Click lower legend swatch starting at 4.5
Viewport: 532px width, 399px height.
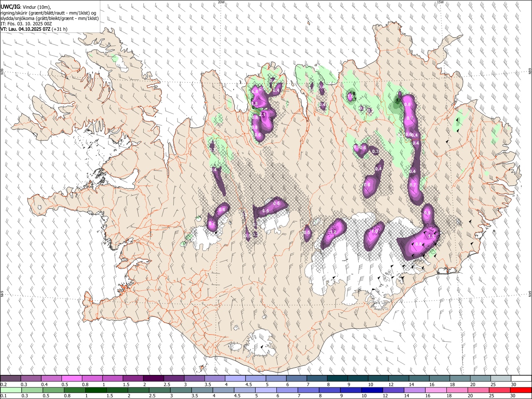(244, 390)
